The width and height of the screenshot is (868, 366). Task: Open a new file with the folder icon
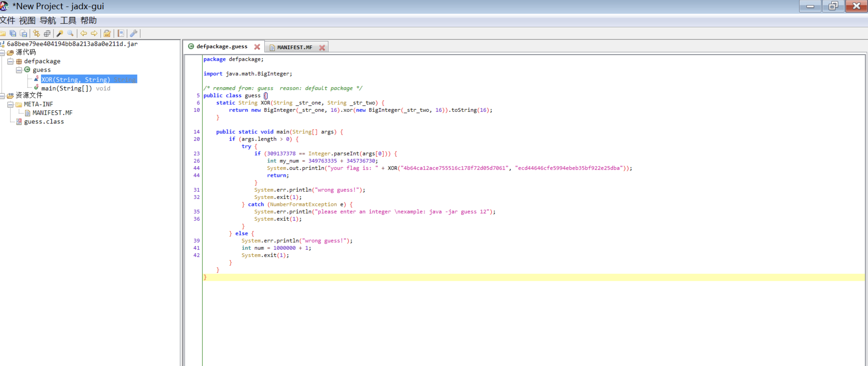(3, 33)
